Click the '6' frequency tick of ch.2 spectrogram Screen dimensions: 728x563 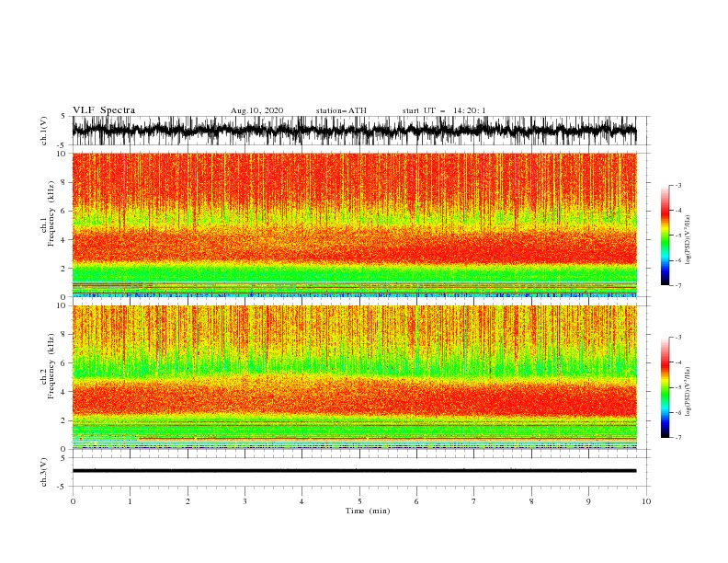[x=64, y=363]
